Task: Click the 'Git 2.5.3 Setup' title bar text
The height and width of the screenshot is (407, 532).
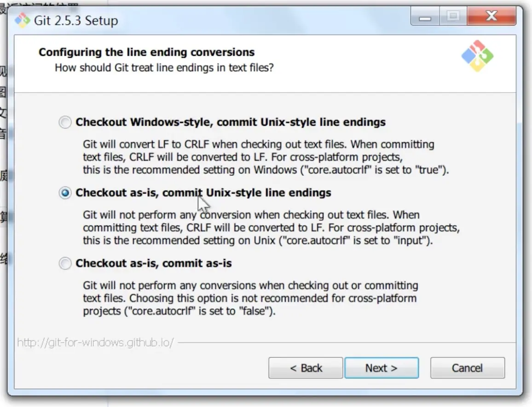Action: [x=76, y=21]
